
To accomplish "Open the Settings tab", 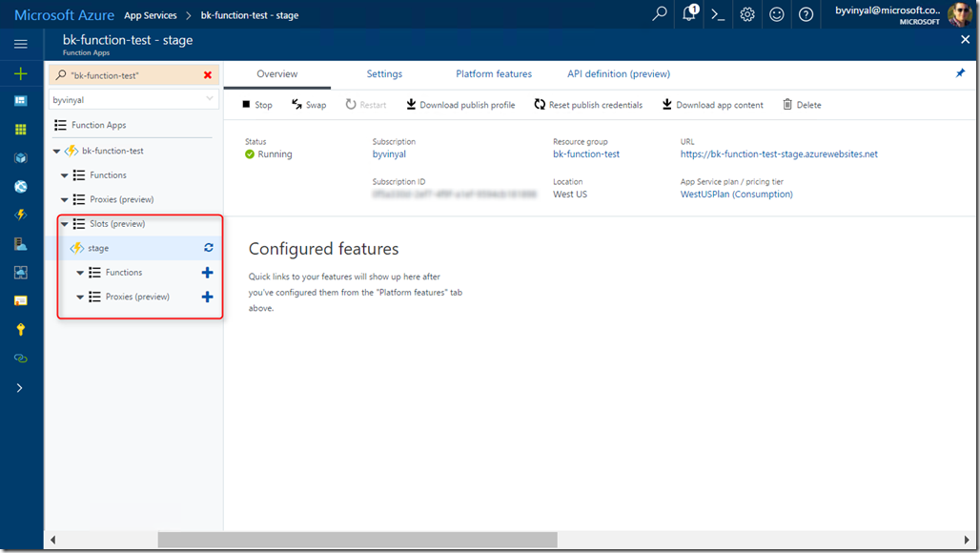I will [x=384, y=73].
